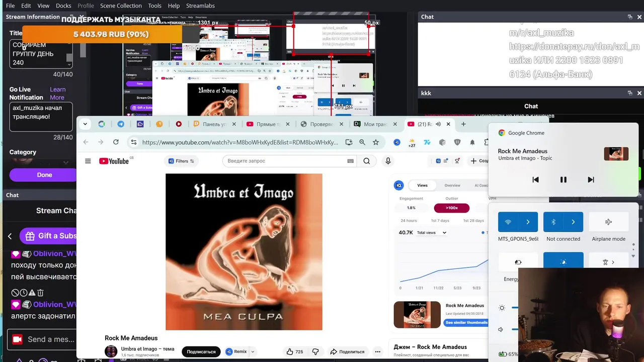Click the shield extension icon

point(457,142)
